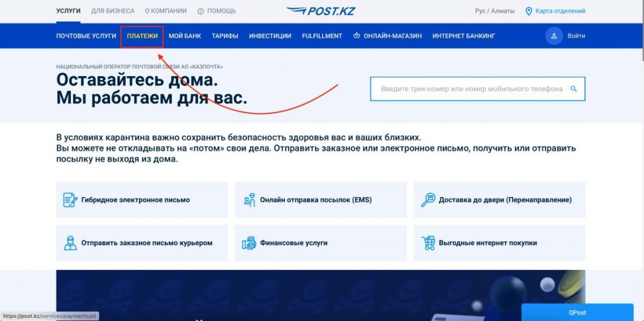The width and height of the screenshot is (644, 321).
Task: Click the Доставка до двери magnifier icon
Action: click(x=428, y=200)
